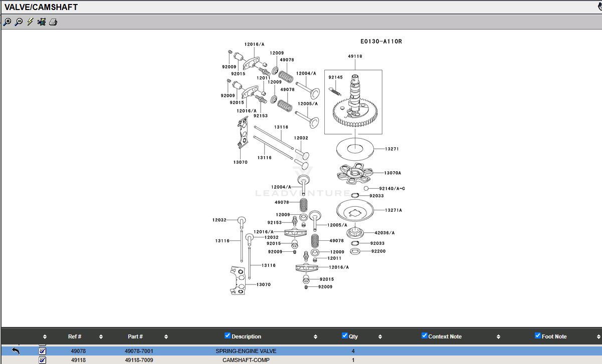Click sort arrows right of Part # header
Screen dimensions: 602x364
point(166,337)
